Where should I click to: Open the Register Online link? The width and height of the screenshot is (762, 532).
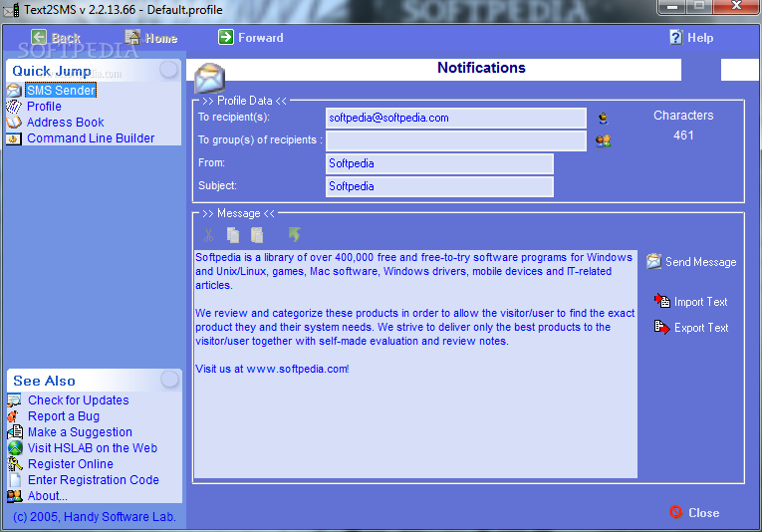[71, 464]
